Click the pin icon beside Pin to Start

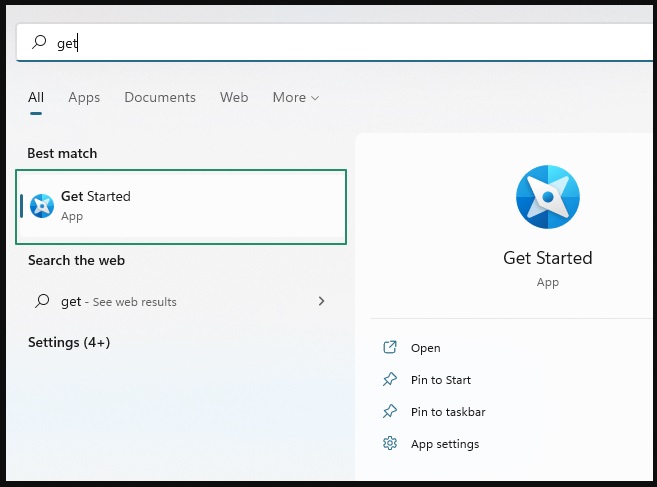390,379
